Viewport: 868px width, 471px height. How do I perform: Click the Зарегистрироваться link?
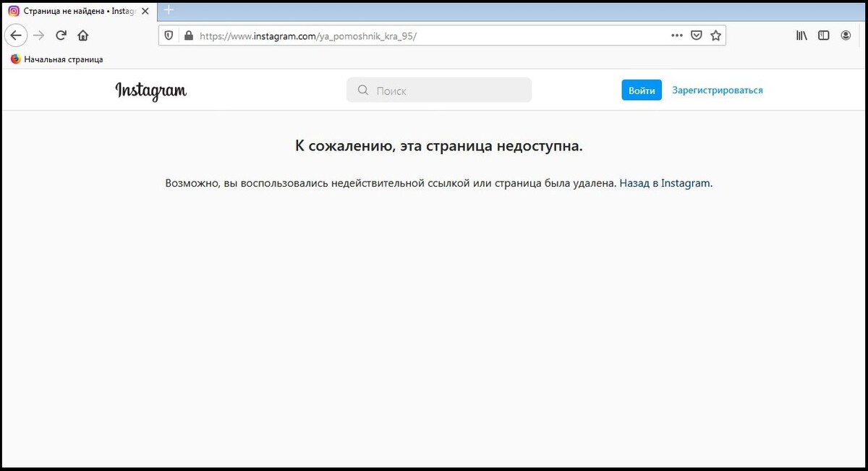click(x=717, y=90)
